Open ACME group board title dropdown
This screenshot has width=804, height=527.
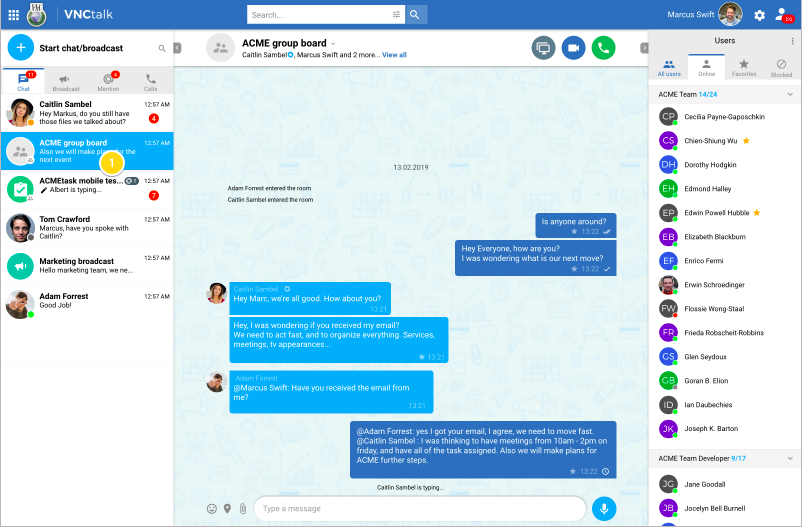pos(333,44)
